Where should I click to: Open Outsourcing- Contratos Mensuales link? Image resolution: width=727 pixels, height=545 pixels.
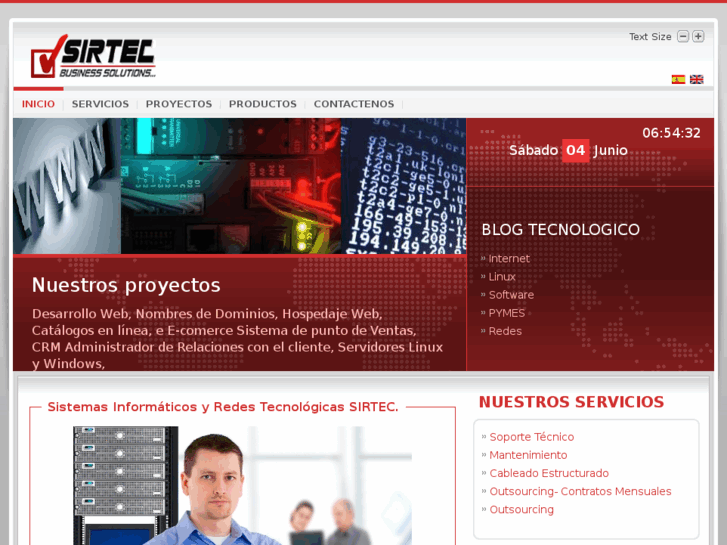click(x=580, y=491)
